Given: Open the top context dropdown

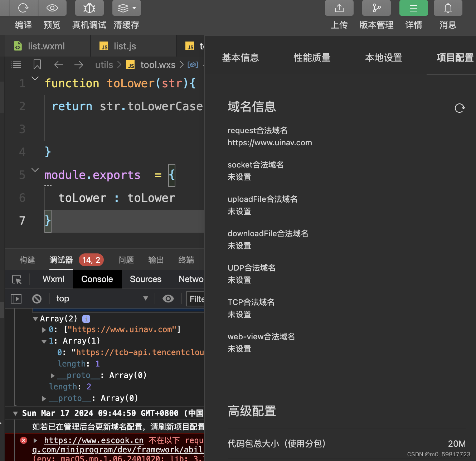Looking at the screenshot, I should [x=102, y=299].
